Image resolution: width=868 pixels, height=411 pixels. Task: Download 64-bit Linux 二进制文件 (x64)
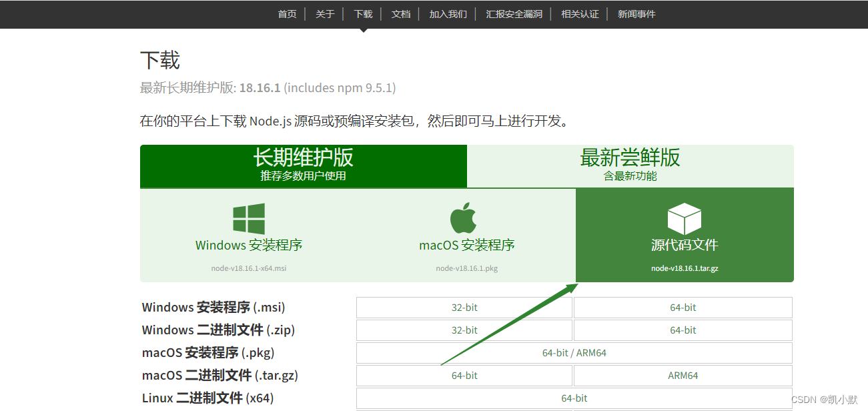point(574,398)
